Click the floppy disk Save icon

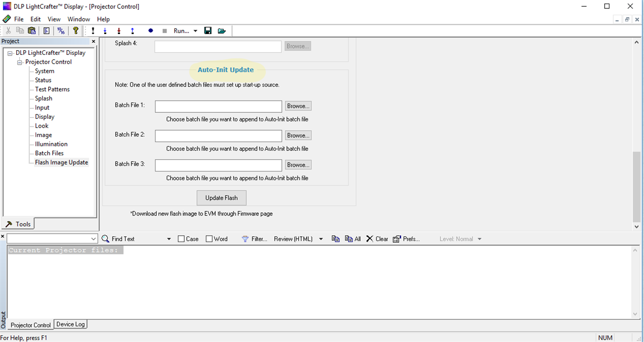tap(208, 31)
